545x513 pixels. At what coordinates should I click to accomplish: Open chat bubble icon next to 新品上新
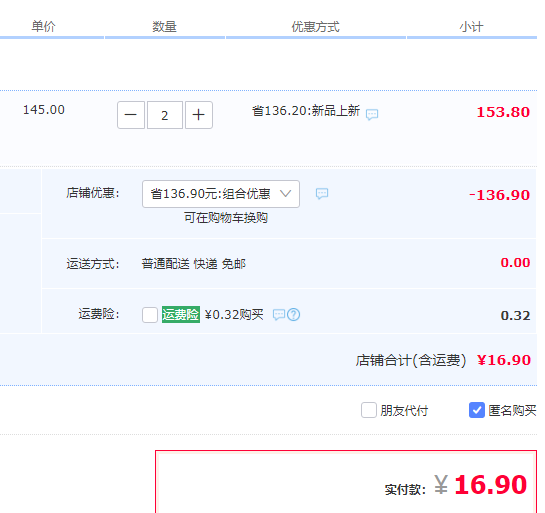(x=372, y=114)
